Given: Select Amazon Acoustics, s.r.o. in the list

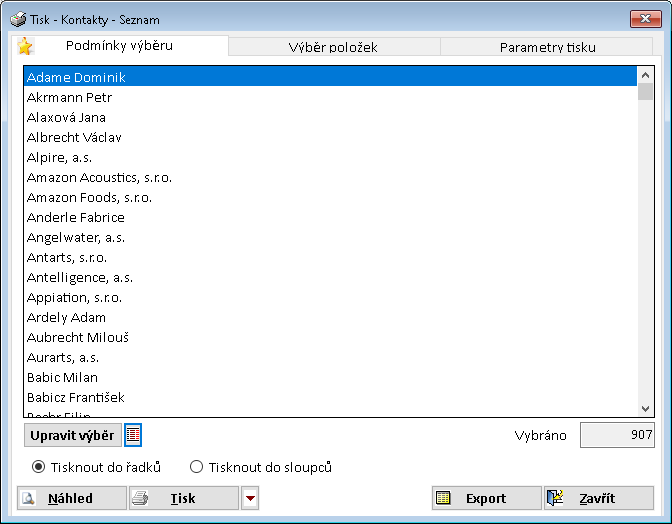Looking at the screenshot, I should tap(99, 177).
